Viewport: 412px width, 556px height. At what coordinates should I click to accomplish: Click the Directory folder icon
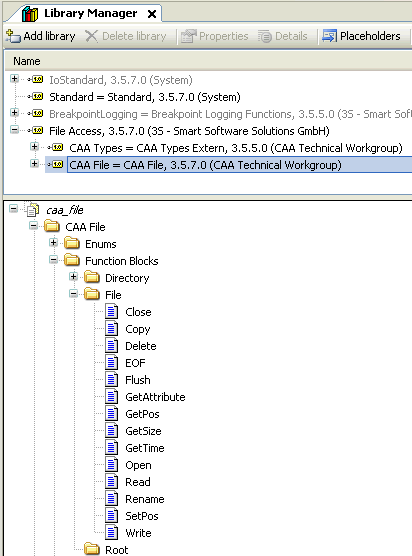92,277
